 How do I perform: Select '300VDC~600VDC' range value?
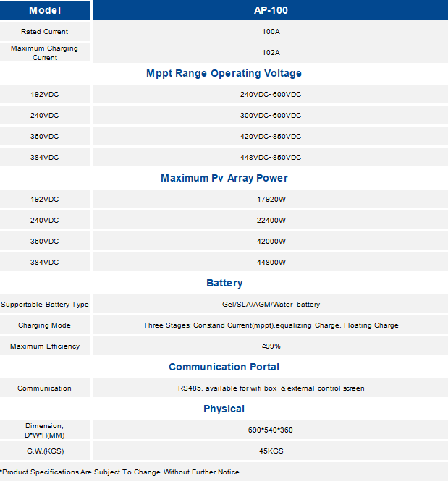[x=271, y=115]
